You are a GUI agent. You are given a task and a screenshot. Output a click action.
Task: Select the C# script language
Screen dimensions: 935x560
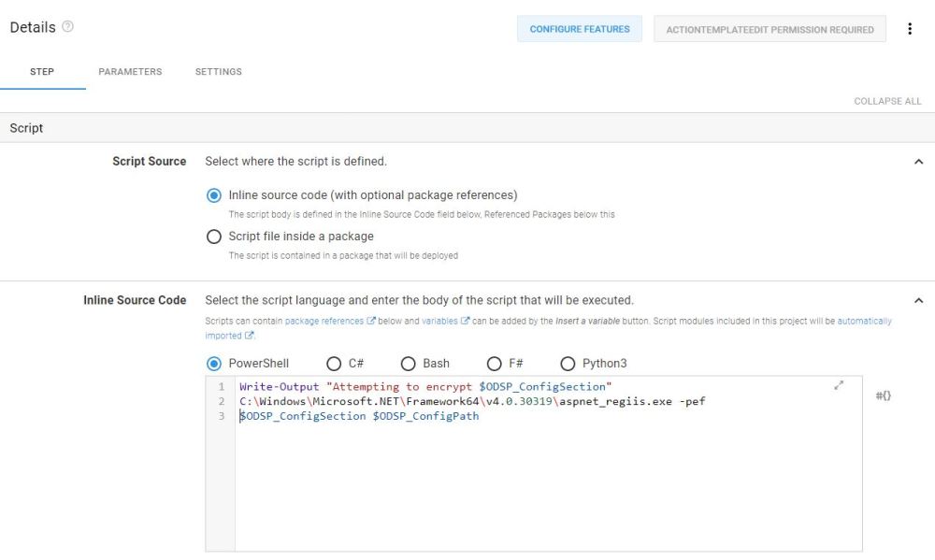pyautogui.click(x=333, y=364)
